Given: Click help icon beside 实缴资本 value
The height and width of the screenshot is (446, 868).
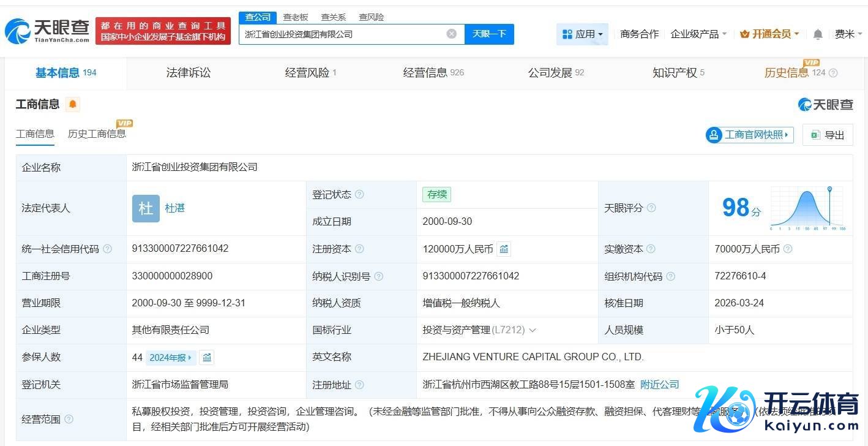Looking at the screenshot, I should tap(788, 249).
